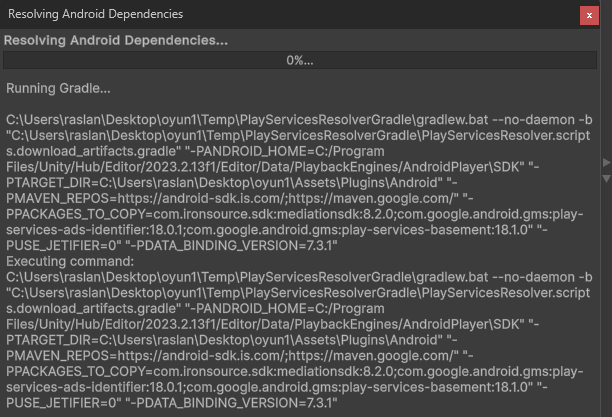Click the right-pointing arrow at window edge
Image resolution: width=612 pixels, height=417 pixels.
coord(607,162)
